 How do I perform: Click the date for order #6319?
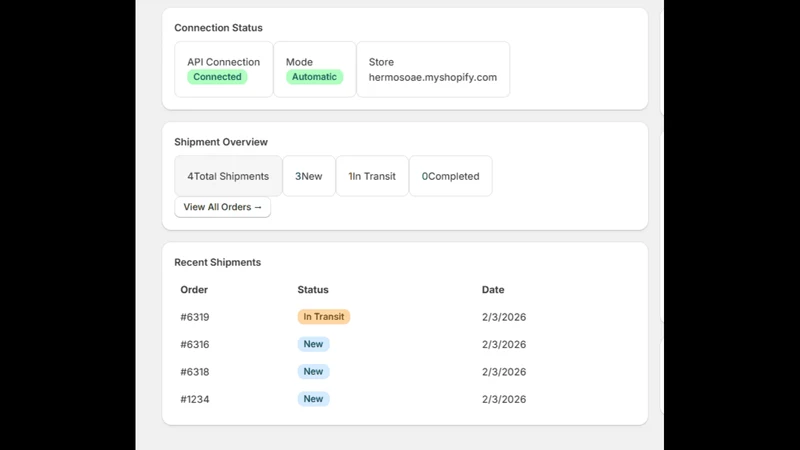tap(504, 317)
